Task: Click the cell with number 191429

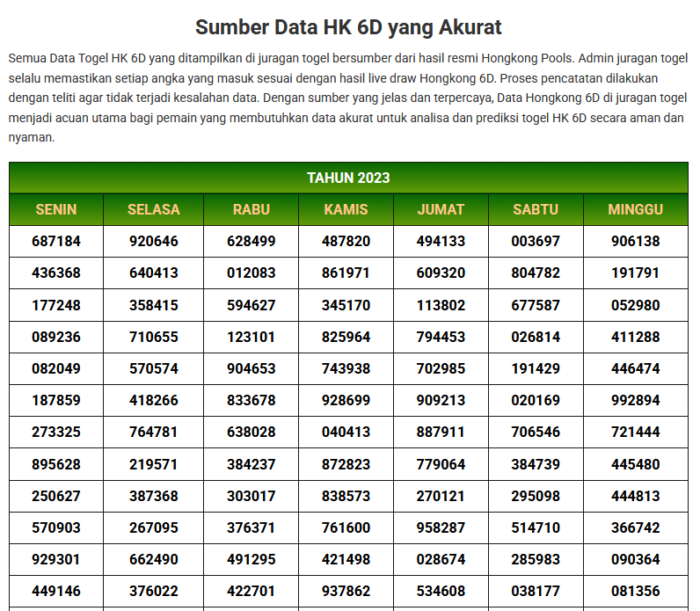Action: [x=536, y=368]
